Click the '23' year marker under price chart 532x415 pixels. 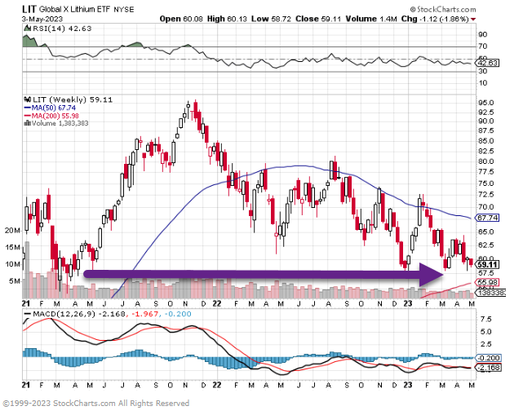[x=408, y=304]
